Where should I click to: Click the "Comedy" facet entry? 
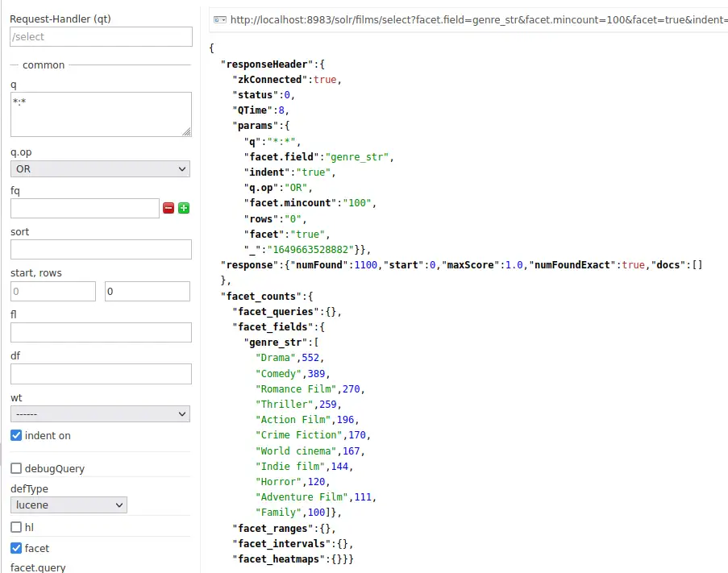click(293, 373)
